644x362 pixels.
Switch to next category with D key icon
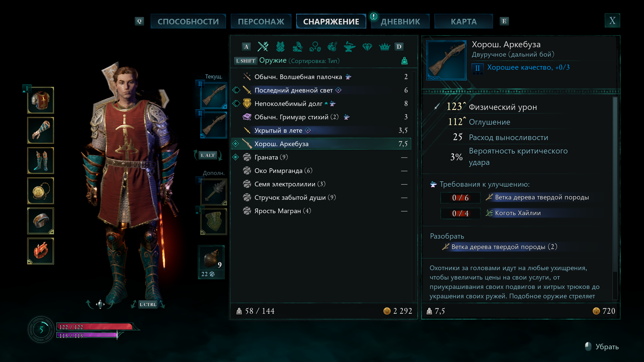click(399, 47)
